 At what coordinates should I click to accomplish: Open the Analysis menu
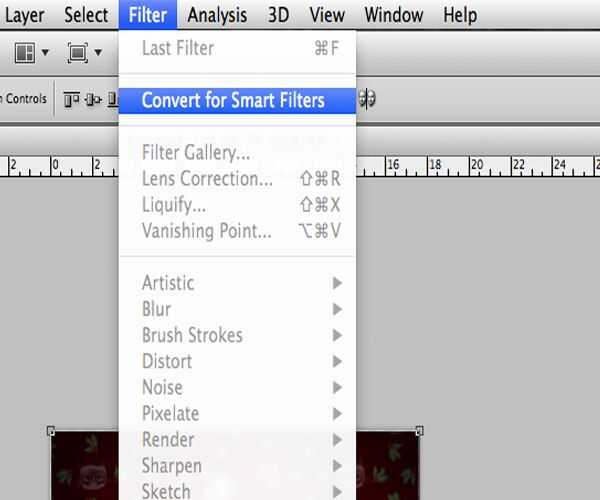click(217, 15)
